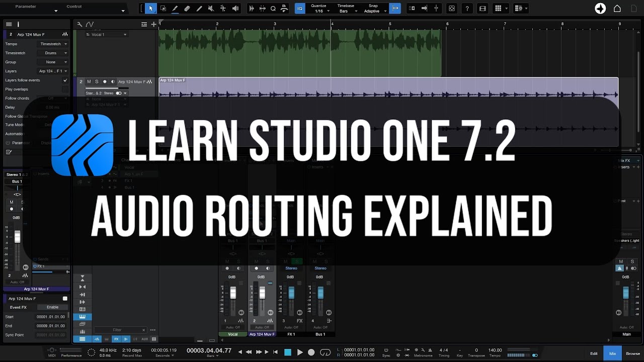The height and width of the screenshot is (362, 644).
Task: Open the Browse panel tab
Action: point(633,353)
